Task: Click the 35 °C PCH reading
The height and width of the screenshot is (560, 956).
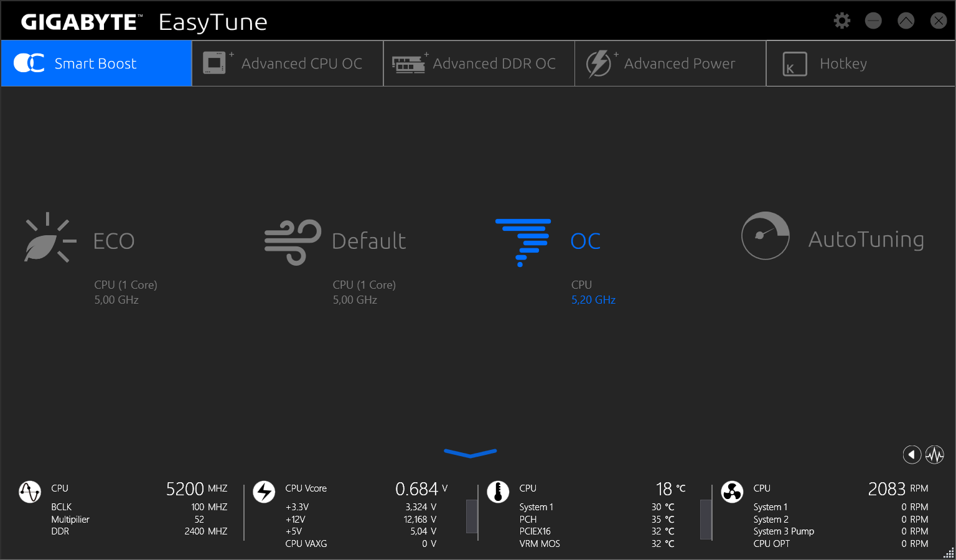Action: coord(663,520)
